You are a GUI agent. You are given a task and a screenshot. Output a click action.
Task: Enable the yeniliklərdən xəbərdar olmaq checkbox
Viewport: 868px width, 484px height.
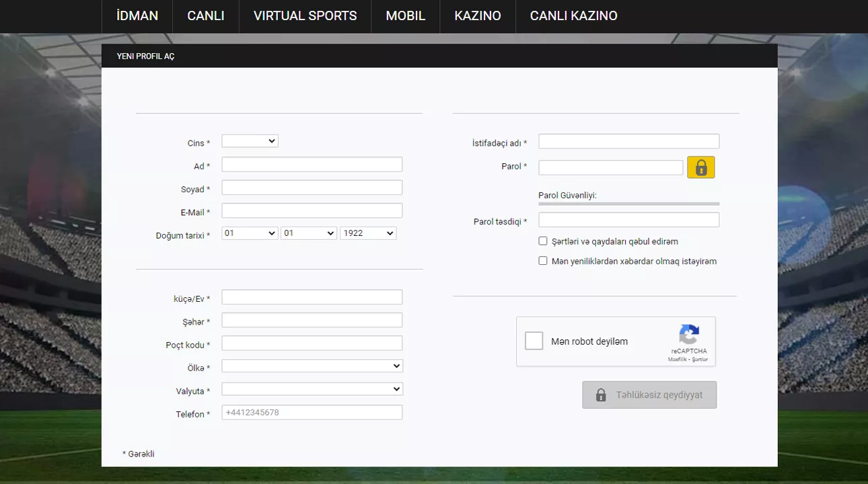(543, 261)
